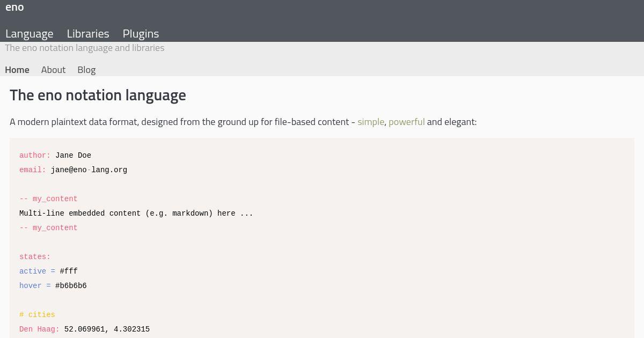
Task: Click the 'Den Haag:' key
Action: pyautogui.click(x=39, y=329)
